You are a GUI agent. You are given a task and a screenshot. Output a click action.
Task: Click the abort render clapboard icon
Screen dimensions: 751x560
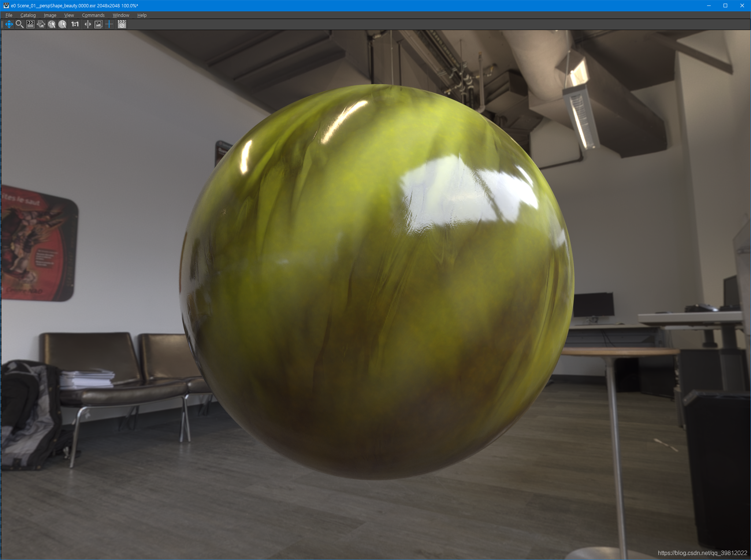pos(122,24)
